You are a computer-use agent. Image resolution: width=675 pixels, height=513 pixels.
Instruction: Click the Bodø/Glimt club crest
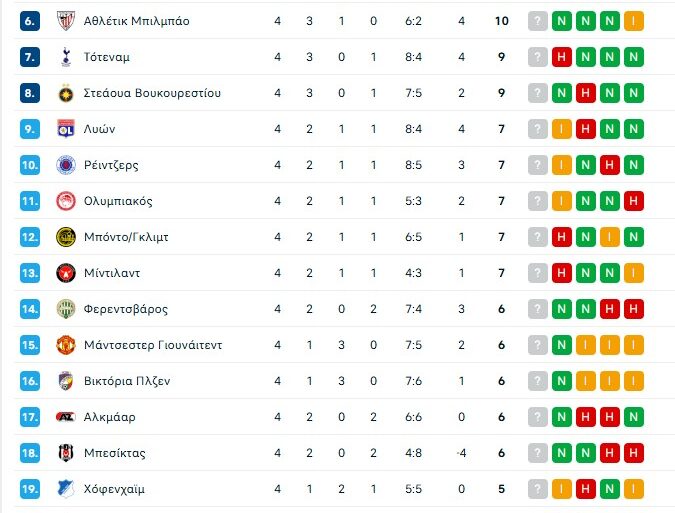click(66, 237)
